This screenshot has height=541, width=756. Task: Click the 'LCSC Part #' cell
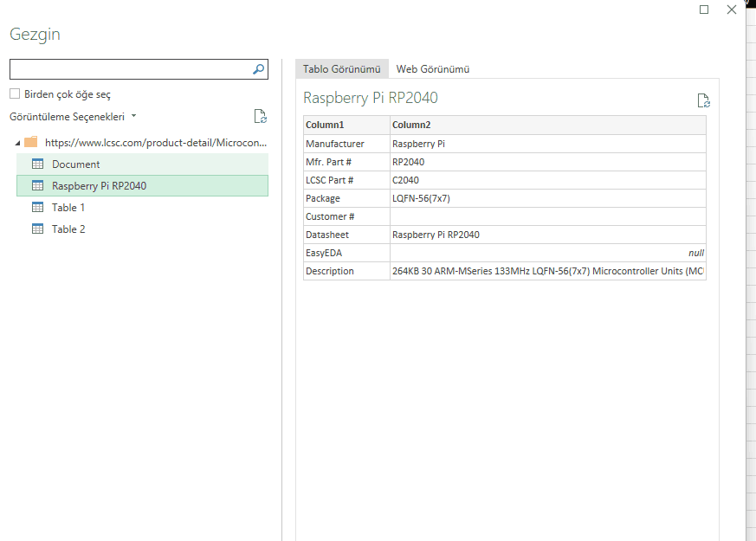point(346,180)
